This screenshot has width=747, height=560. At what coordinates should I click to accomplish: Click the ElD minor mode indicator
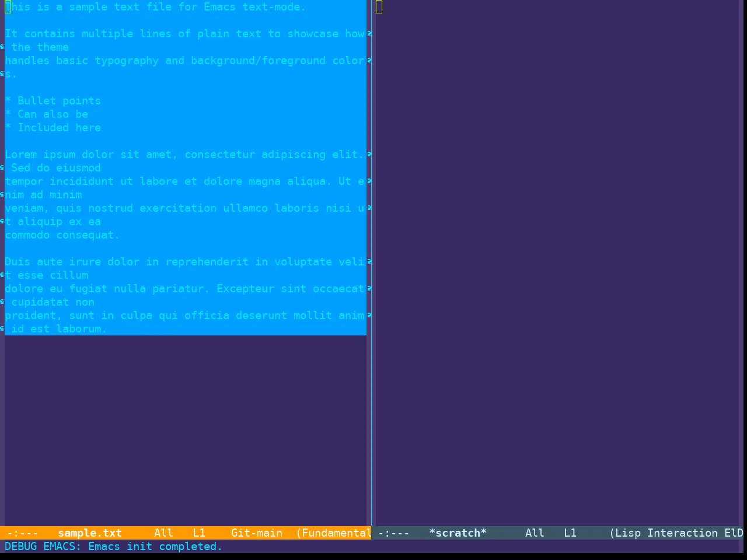click(x=734, y=533)
